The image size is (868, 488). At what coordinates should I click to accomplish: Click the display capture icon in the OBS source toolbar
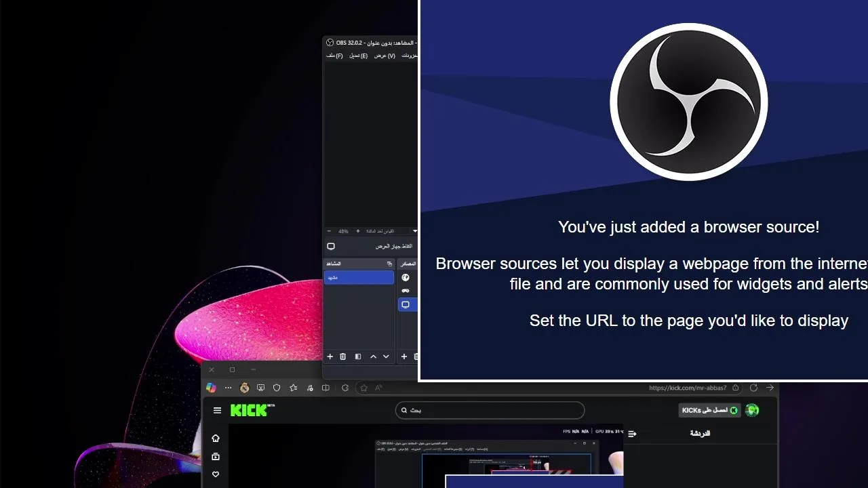331,247
